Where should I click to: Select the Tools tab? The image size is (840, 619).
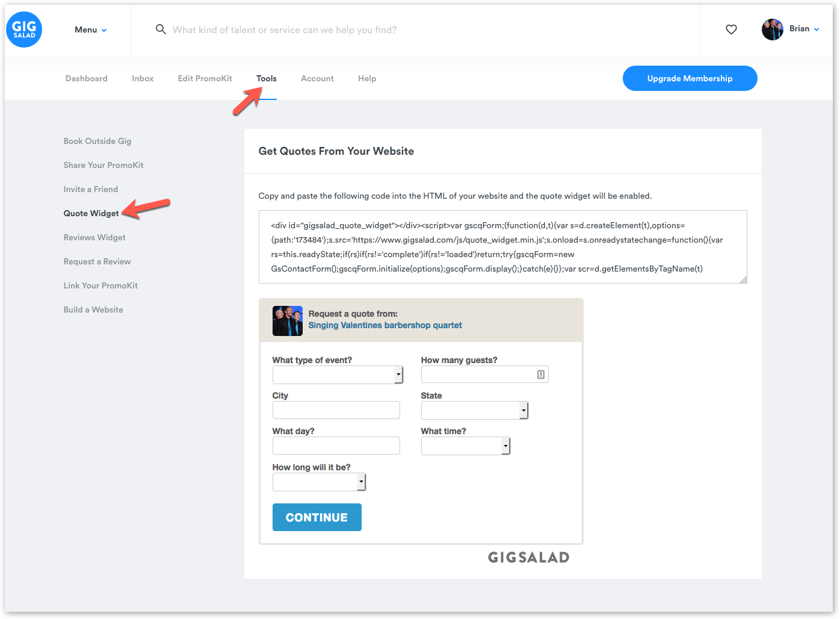coord(267,78)
